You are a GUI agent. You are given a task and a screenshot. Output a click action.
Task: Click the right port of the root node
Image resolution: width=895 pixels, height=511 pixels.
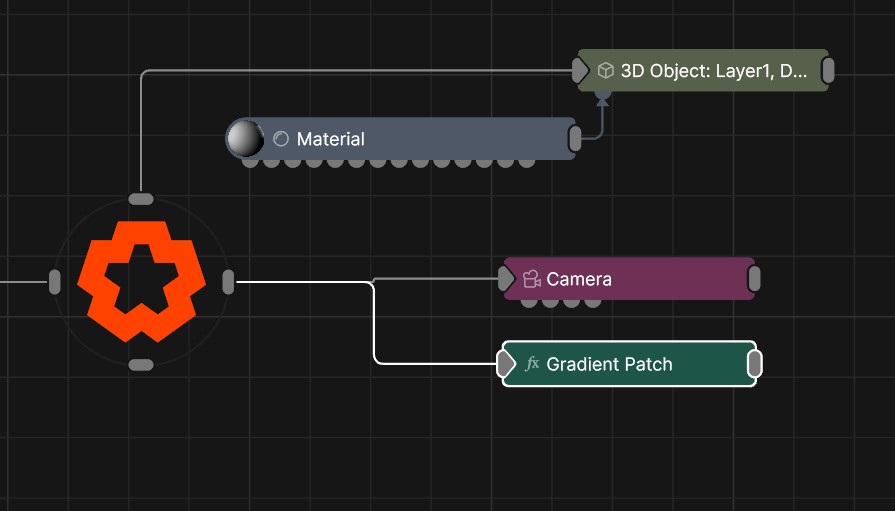[x=228, y=282]
